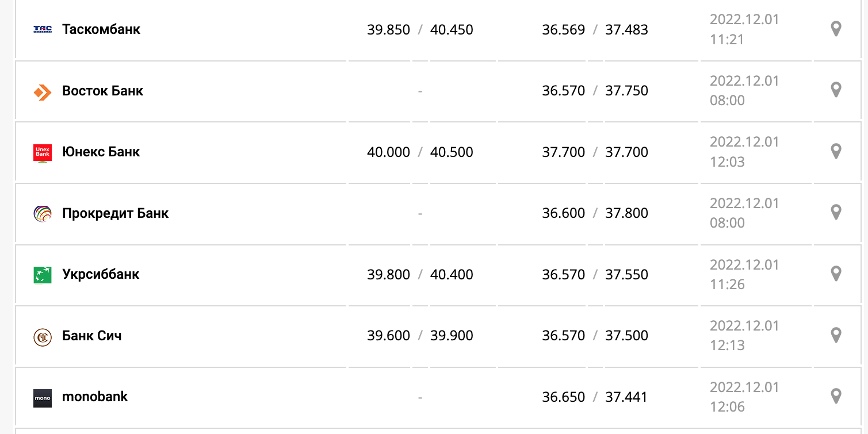868x434 pixels.
Task: Click the Восток Банк orange logo
Action: (x=43, y=91)
